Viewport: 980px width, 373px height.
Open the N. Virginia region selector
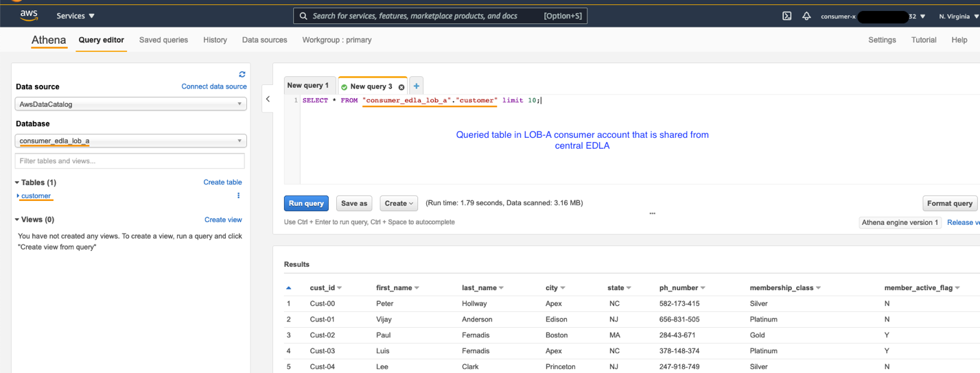coord(957,16)
